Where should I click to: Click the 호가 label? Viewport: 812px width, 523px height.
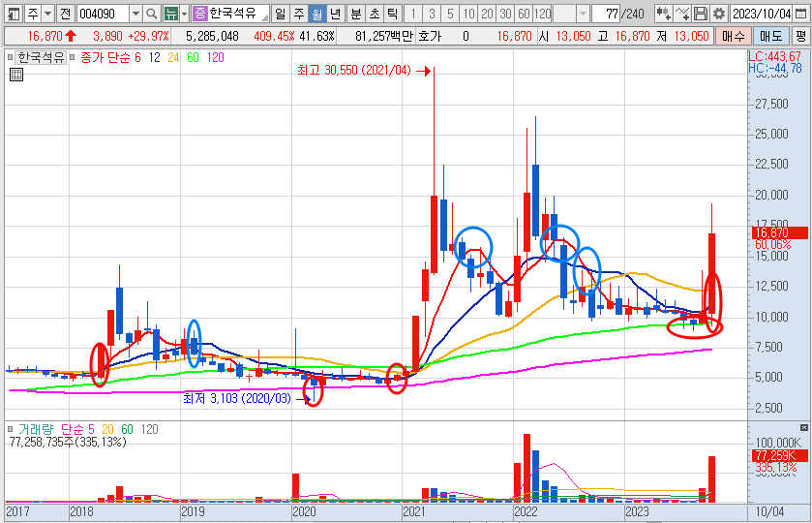(430, 36)
